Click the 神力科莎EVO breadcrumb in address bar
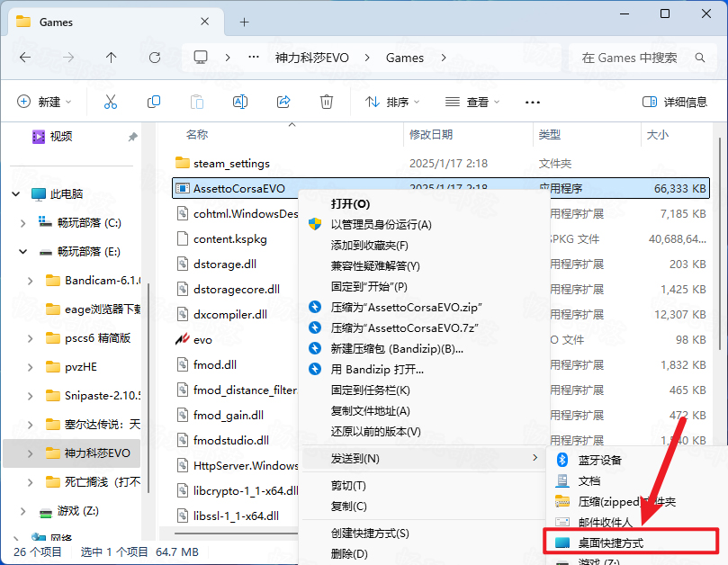The width and height of the screenshot is (728, 565). (311, 58)
